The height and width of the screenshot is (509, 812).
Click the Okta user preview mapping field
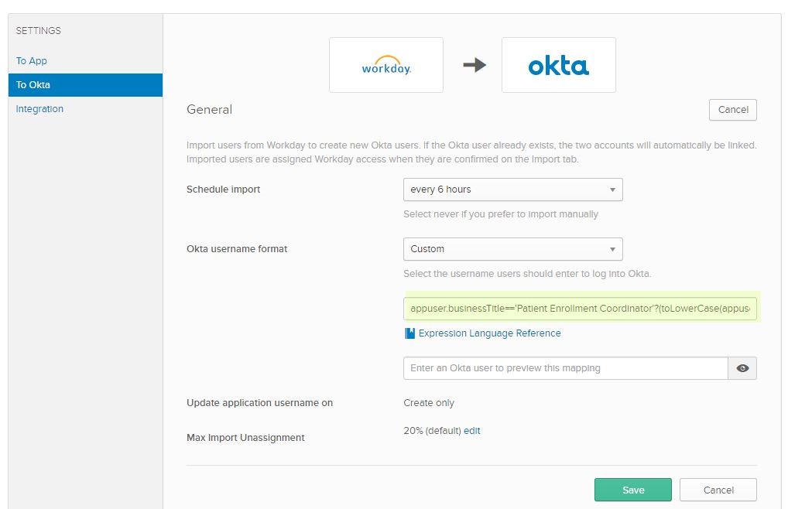[565, 368]
